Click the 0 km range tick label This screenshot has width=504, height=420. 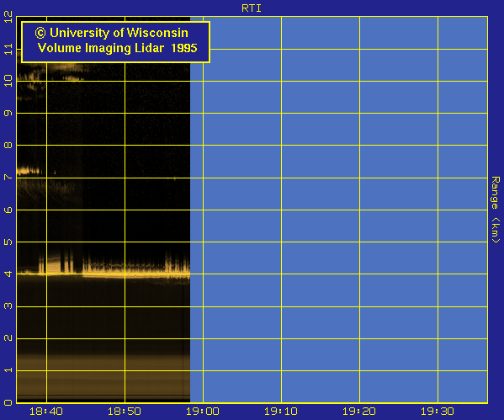[x=8, y=402]
